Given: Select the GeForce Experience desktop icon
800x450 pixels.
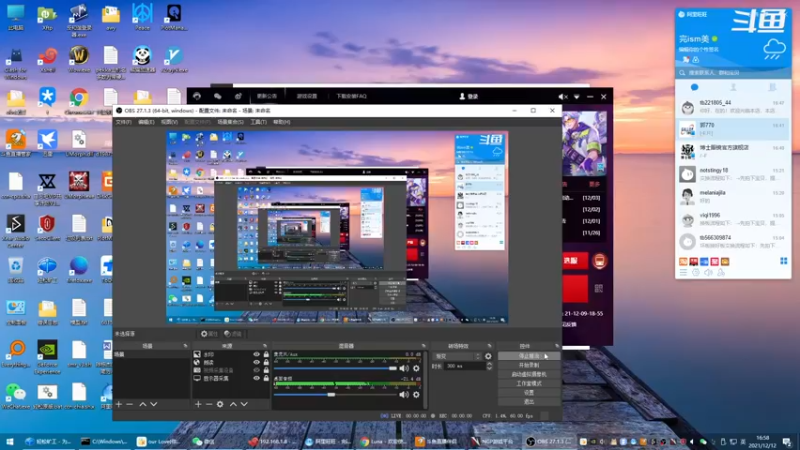Looking at the screenshot, I should coord(47,357).
